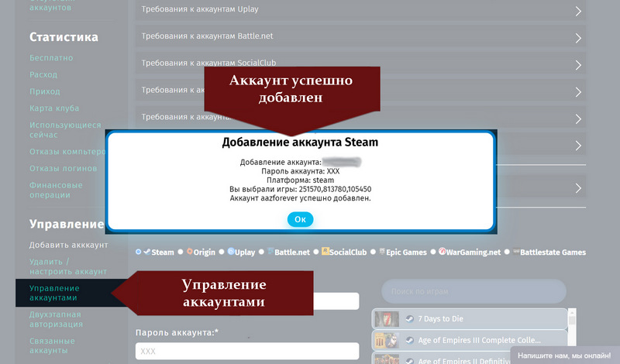
Task: Click the Steam icon next to Age of Empires III
Action: pyautogui.click(x=408, y=340)
